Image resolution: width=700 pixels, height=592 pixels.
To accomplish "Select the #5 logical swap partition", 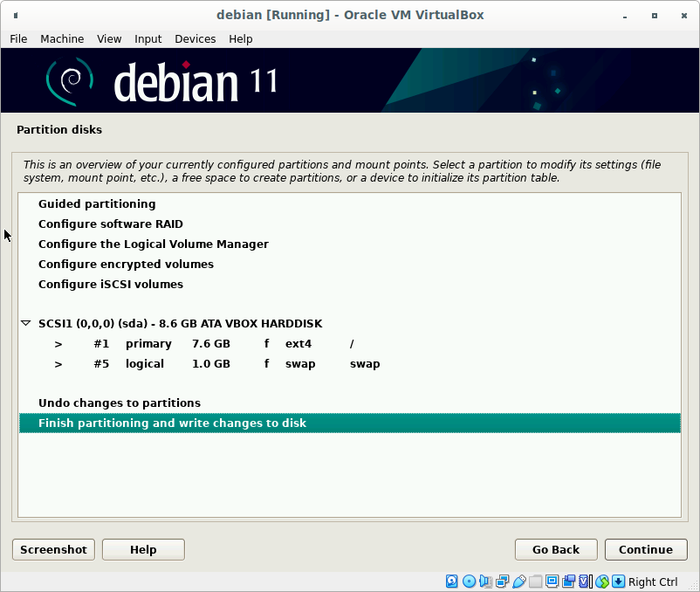I will click(218, 363).
